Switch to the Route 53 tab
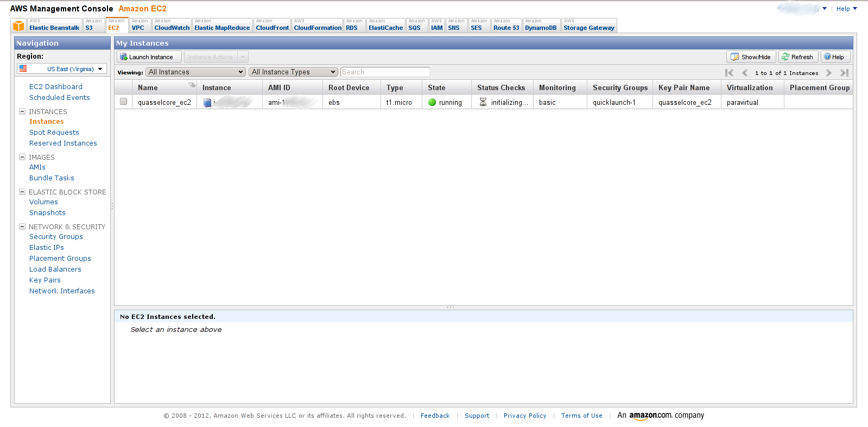The width and height of the screenshot is (868, 427). coord(506,26)
